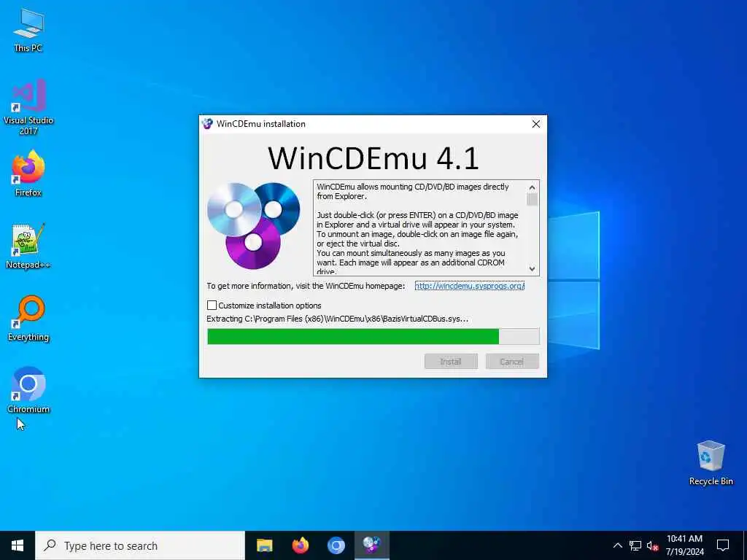Image resolution: width=747 pixels, height=560 pixels.
Task: Check Customize installation options
Action: (x=212, y=306)
